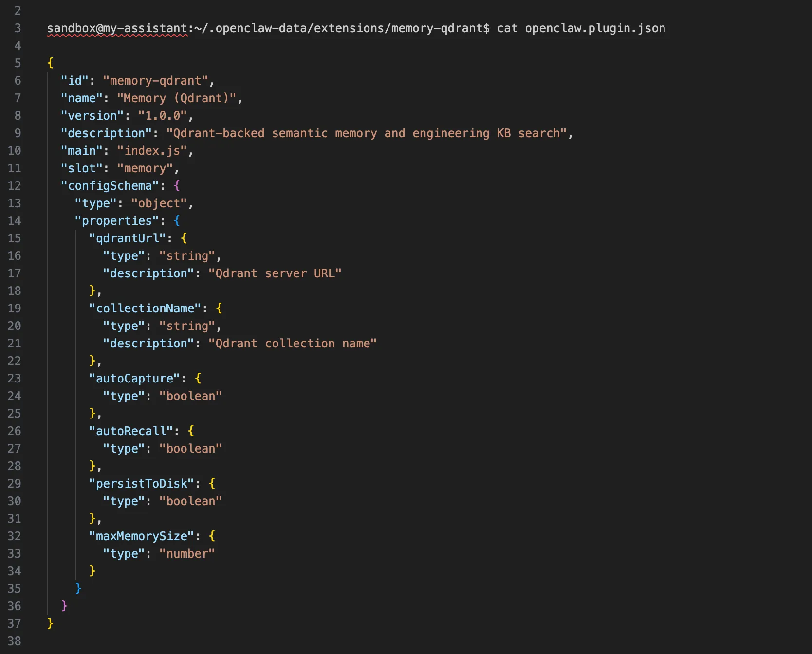
Task: Click the "collectionName" property key
Action: pyautogui.click(x=145, y=309)
